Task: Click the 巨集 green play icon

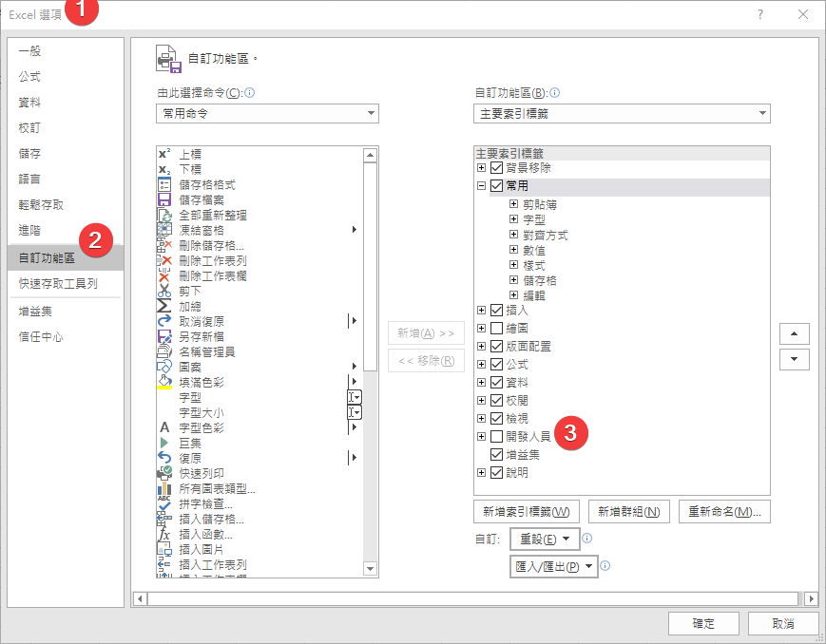Action: [164, 443]
